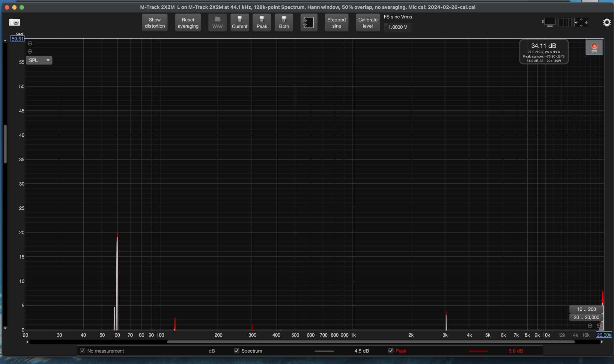The width and height of the screenshot is (614, 364).
Task: Zoom out vertical axis with minus icon
Action: 30,52
